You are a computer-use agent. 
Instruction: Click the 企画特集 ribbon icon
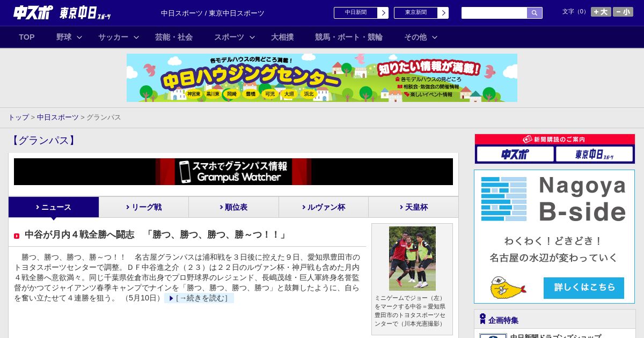pyautogui.click(x=482, y=319)
